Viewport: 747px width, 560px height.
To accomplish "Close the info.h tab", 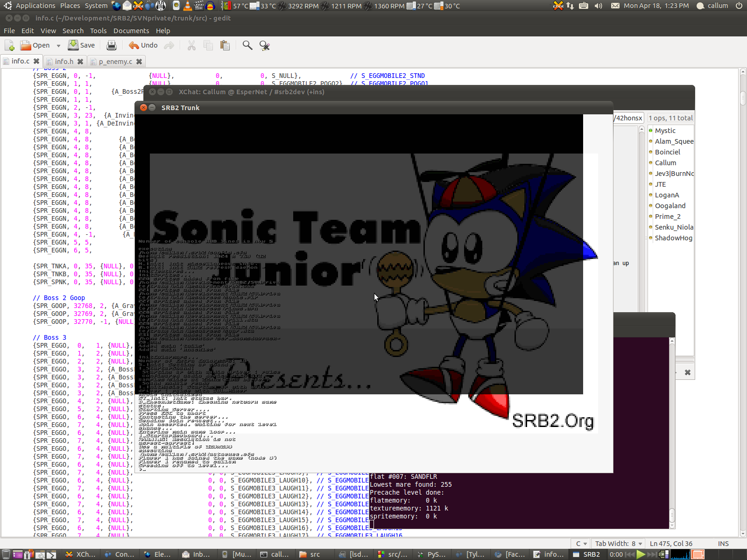I will coord(80,61).
